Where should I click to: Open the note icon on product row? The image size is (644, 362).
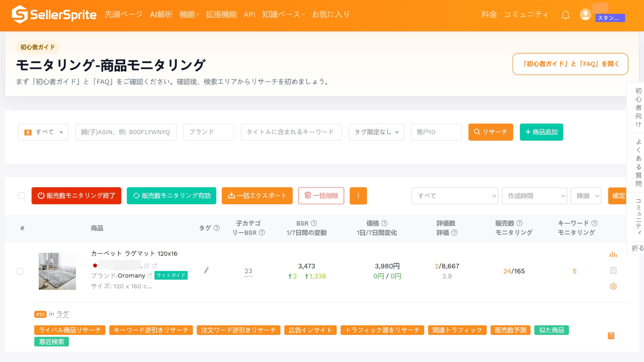pos(613,271)
